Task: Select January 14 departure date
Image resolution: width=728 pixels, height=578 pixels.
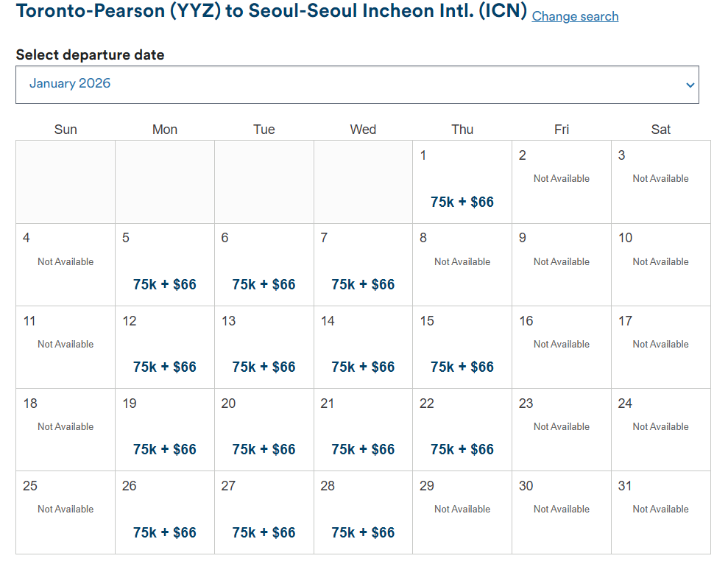Action: tap(363, 367)
